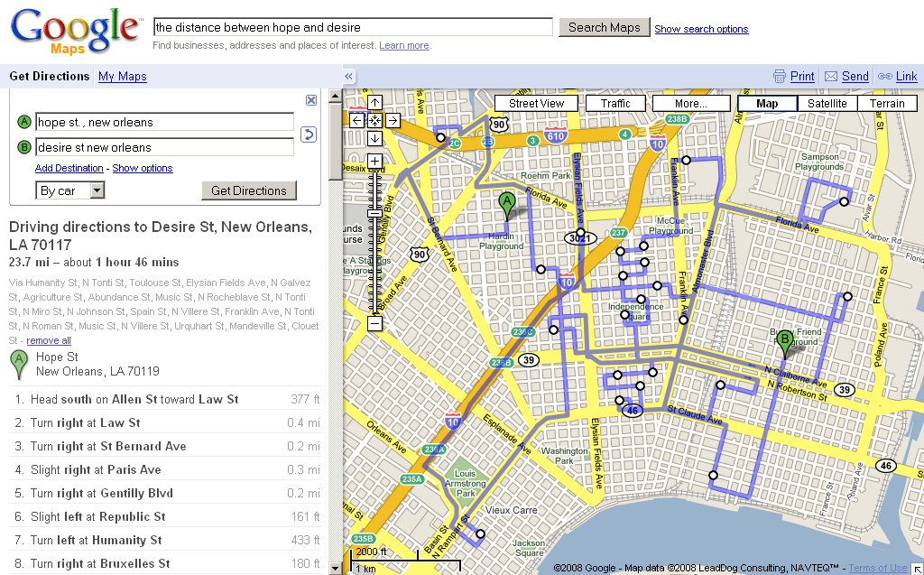Click the chain icon next to Link
Screen dimensions: 924x575
pyautogui.click(x=884, y=76)
